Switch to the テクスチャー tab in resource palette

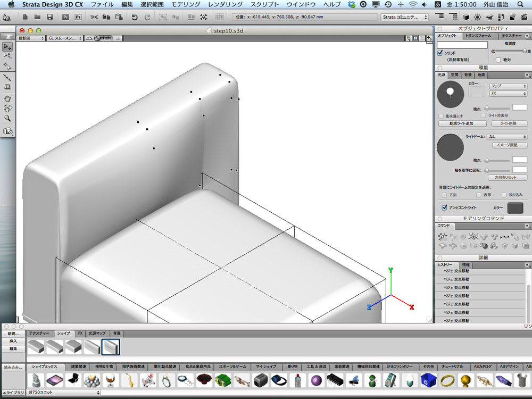pyautogui.click(x=39, y=334)
